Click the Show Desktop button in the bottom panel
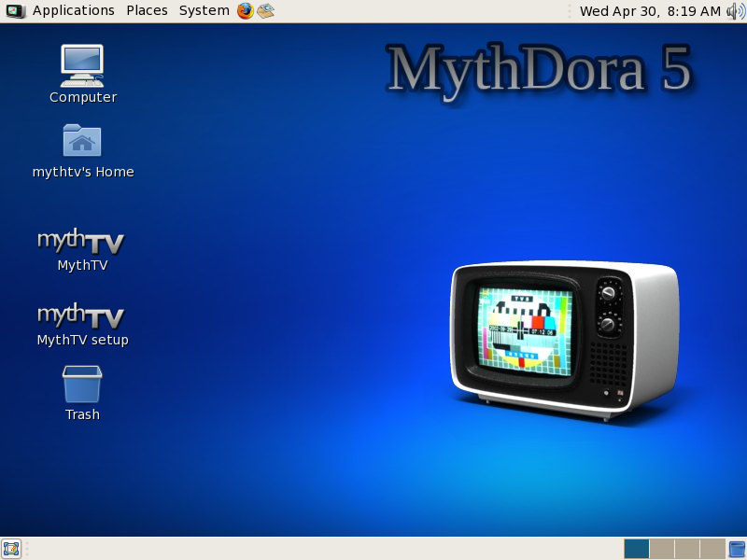747x560 pixels. click(11, 549)
